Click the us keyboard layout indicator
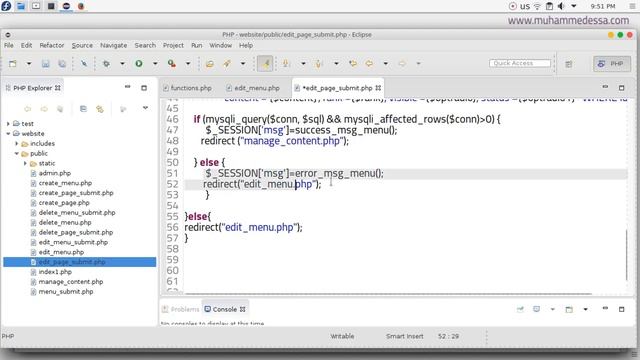The image size is (640, 360). click(525, 6)
